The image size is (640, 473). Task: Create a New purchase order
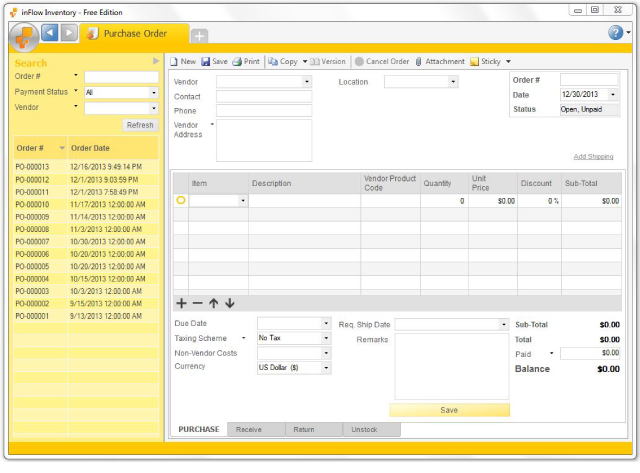pyautogui.click(x=183, y=61)
